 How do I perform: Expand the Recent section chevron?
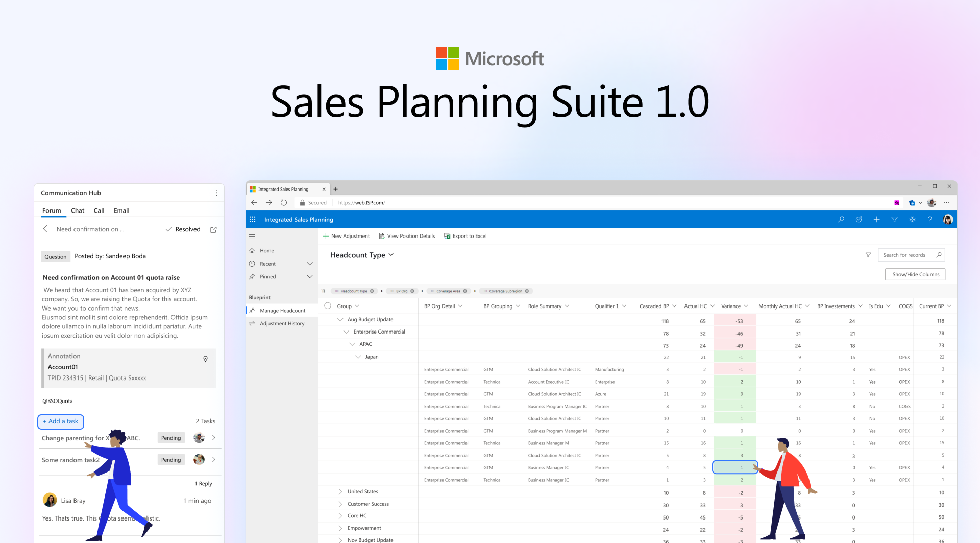(x=310, y=264)
